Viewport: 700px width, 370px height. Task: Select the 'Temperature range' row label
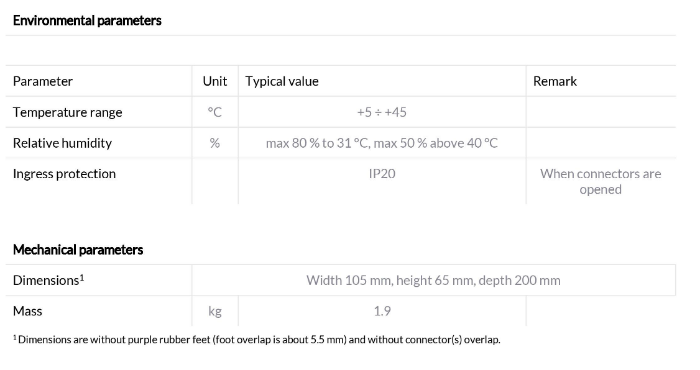[67, 112]
